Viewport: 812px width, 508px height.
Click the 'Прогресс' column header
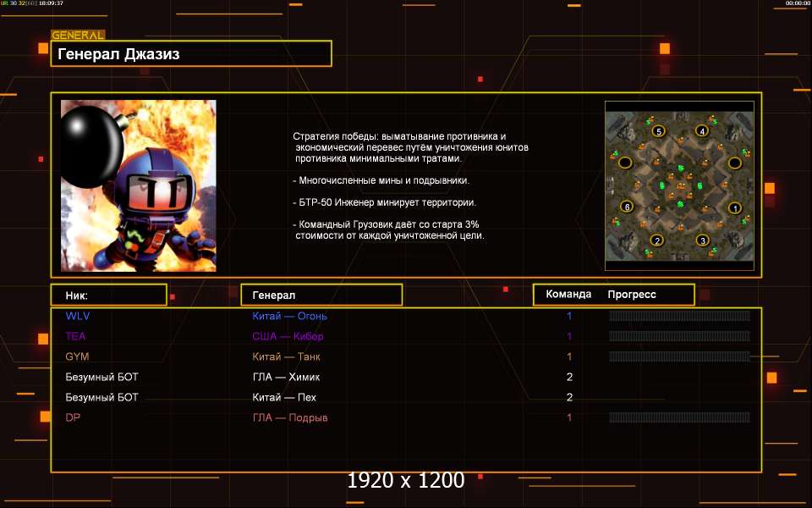tap(632, 295)
